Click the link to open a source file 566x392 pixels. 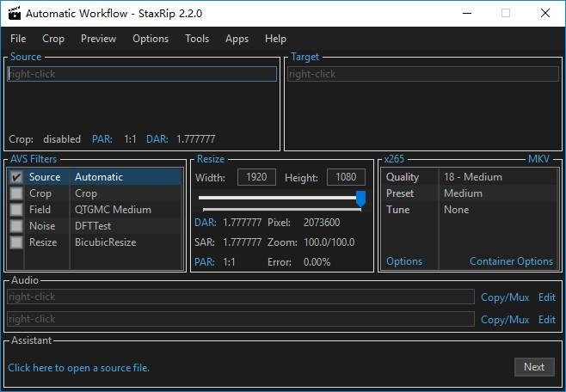(x=78, y=368)
